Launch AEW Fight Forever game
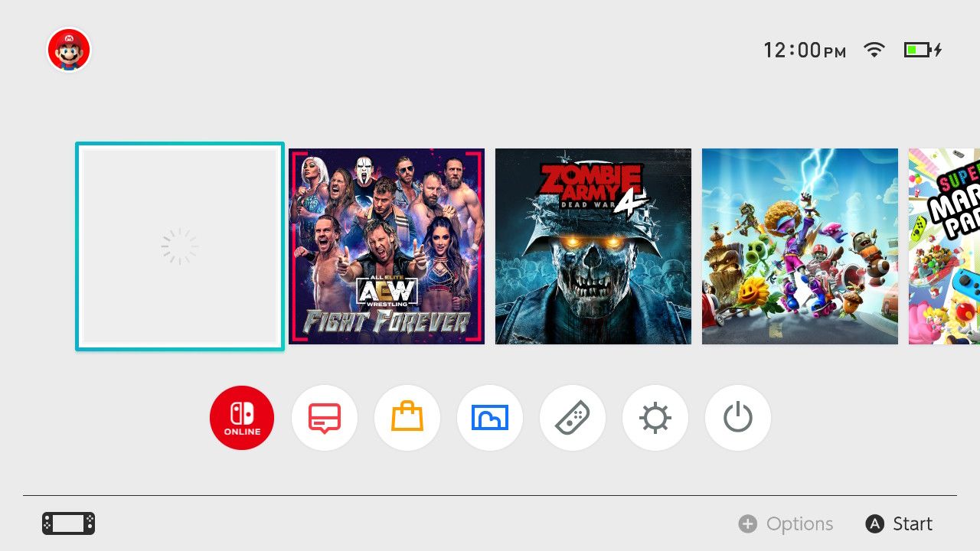 pos(387,246)
